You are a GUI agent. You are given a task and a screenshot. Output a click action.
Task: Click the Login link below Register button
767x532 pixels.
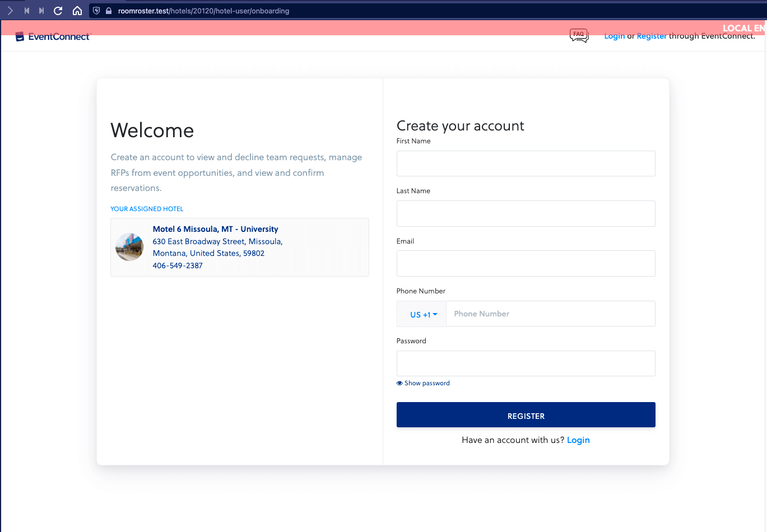tap(578, 440)
